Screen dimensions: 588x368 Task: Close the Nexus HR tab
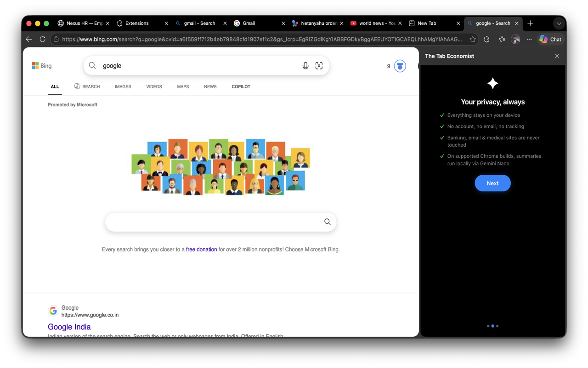point(107,23)
